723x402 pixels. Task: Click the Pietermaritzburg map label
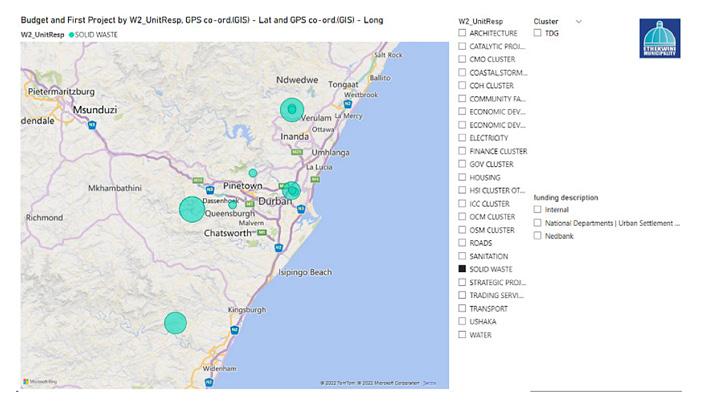coord(61,91)
